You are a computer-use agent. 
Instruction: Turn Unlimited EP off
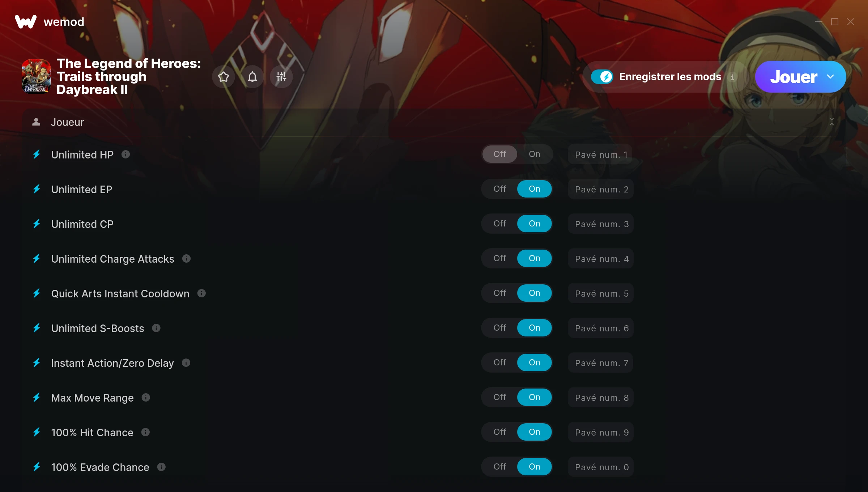(500, 189)
